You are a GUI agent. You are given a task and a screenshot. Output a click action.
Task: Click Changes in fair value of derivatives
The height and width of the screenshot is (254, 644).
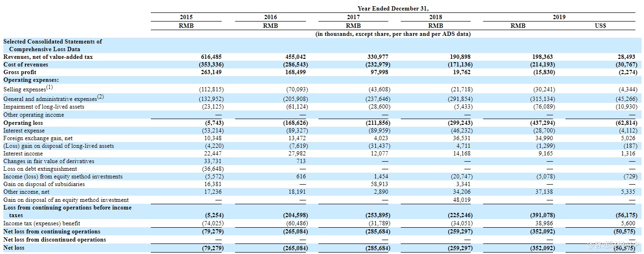click(49, 161)
